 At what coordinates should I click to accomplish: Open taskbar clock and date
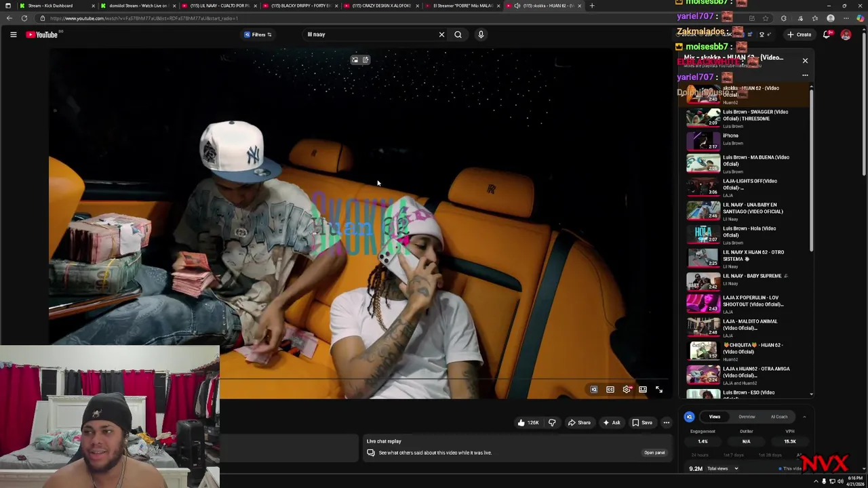click(854, 481)
